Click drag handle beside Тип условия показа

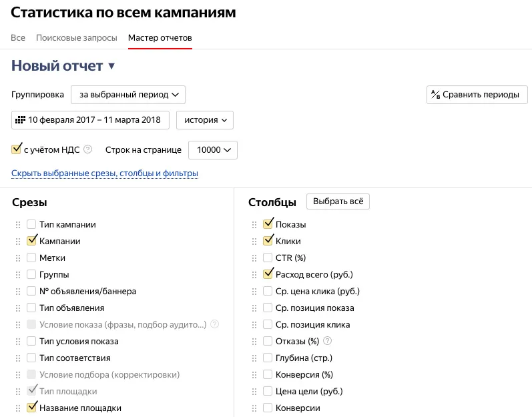[x=18, y=342]
